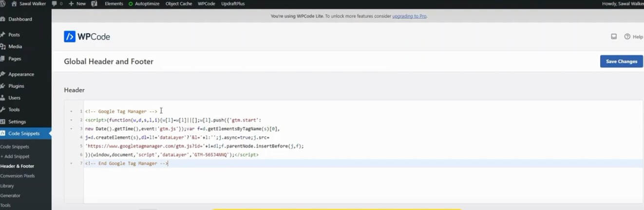Collapse code fold arrow on line 2
This screenshot has width=644, height=210.
[x=71, y=120]
